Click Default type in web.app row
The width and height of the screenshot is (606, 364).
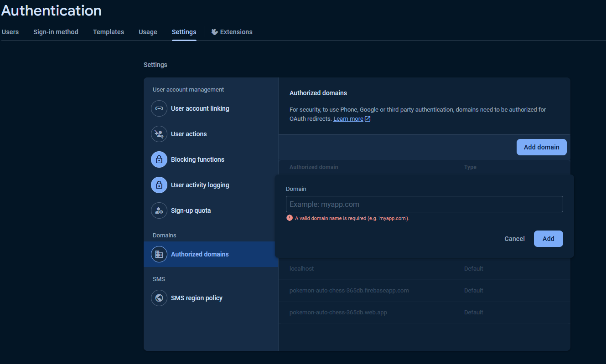pos(473,313)
